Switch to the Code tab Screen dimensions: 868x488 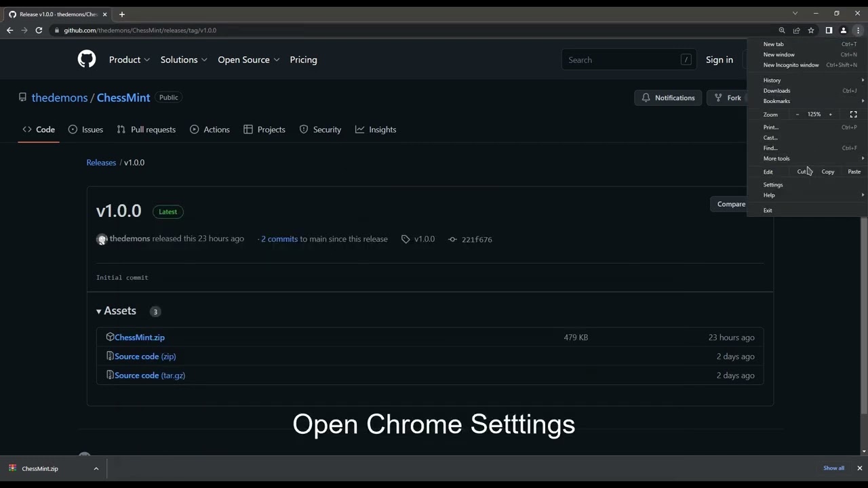pos(39,129)
